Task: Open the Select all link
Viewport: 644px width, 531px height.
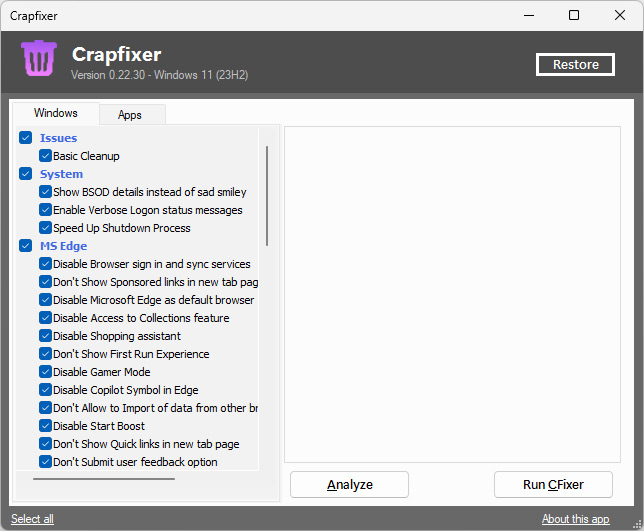Action: 32,519
